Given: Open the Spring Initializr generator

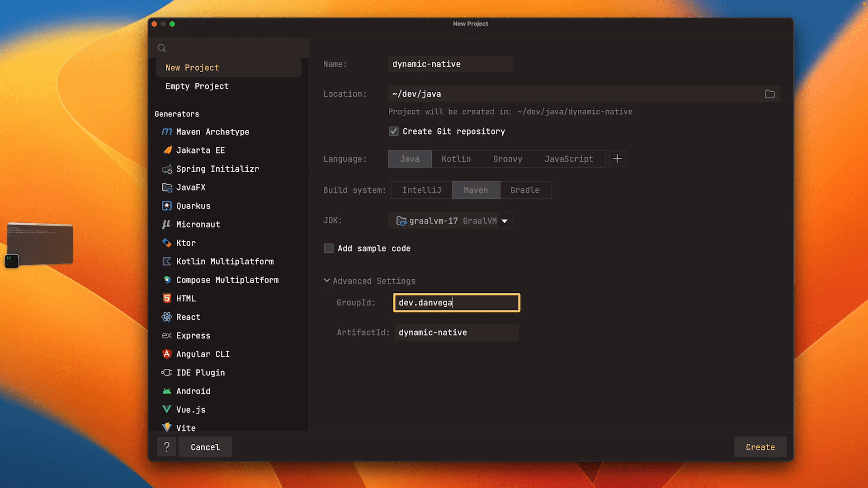Looking at the screenshot, I should (x=217, y=169).
